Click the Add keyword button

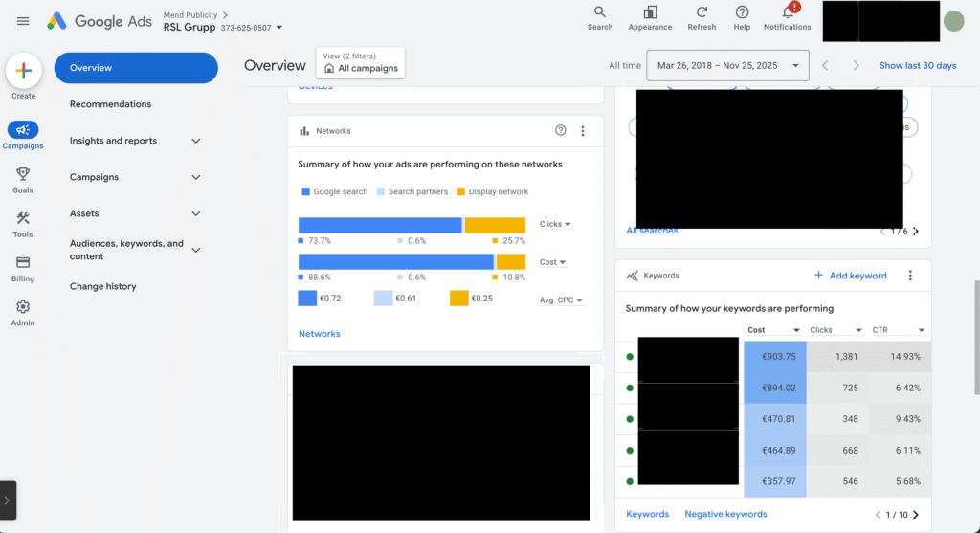[850, 276]
